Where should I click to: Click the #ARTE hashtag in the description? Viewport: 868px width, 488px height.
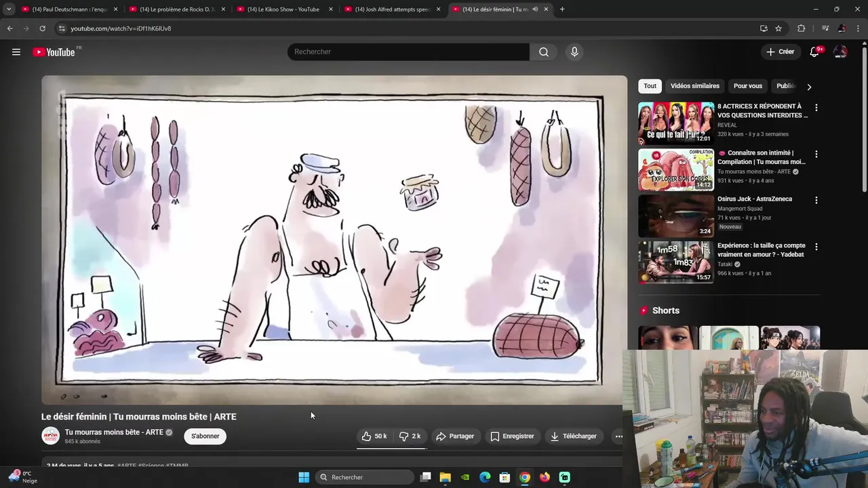point(127,466)
